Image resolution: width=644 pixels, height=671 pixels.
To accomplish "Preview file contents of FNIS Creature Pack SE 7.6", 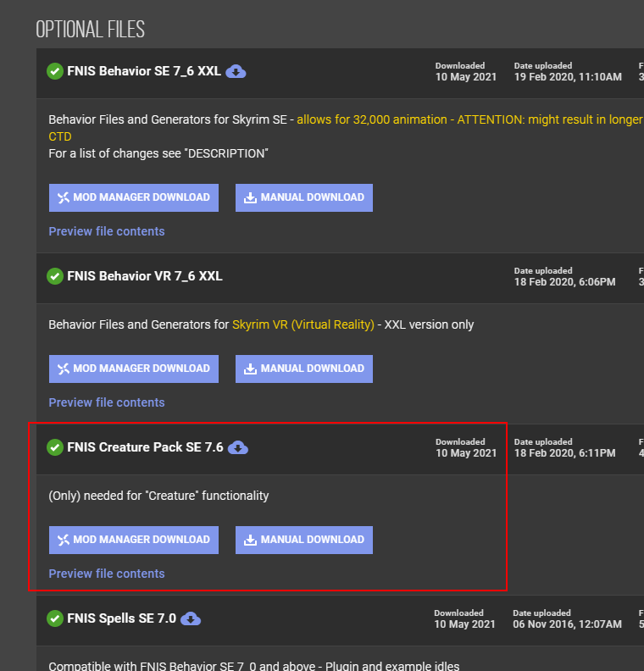I will (x=107, y=574).
